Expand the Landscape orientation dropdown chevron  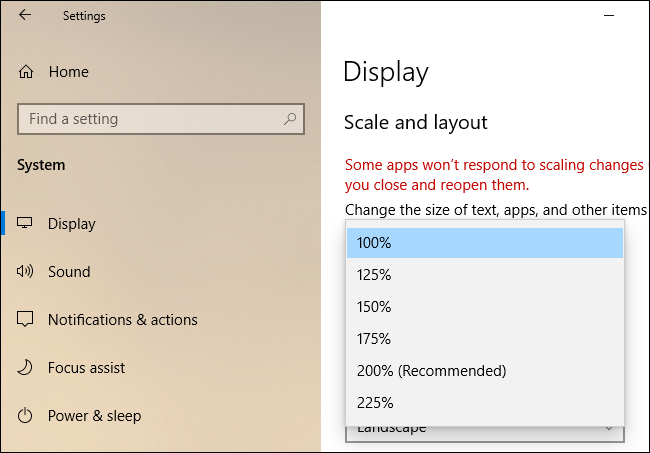pos(609,430)
